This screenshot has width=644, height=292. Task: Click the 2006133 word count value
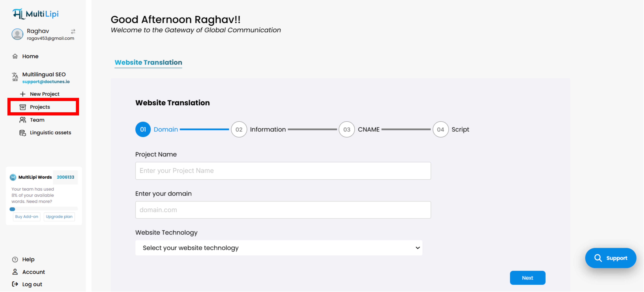[x=66, y=177]
